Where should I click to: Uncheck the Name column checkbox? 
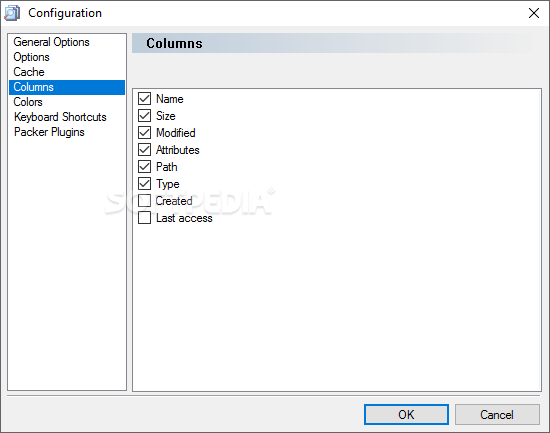[145, 99]
